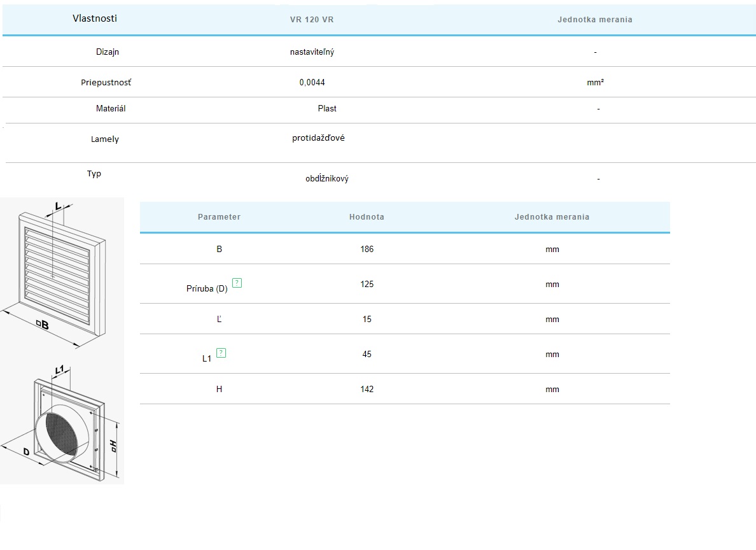This screenshot has height=550, width=756.
Task: Select the Materiál row label
Action: tap(111, 109)
